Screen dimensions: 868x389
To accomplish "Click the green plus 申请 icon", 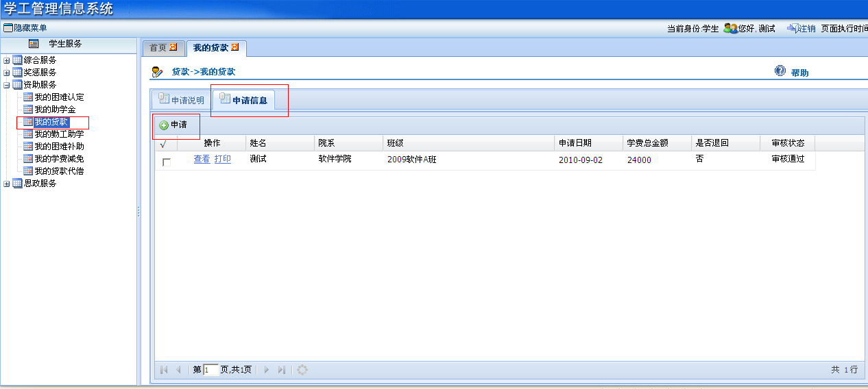I will [164, 125].
